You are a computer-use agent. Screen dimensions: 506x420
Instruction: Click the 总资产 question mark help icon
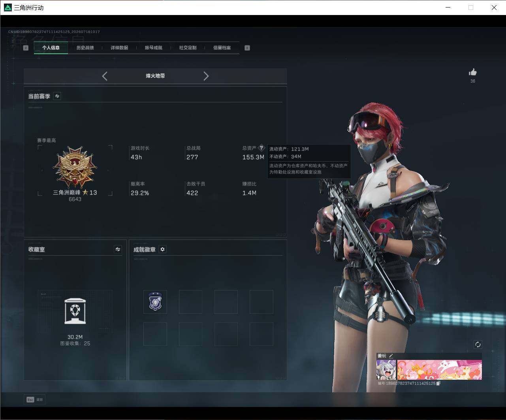[261, 148]
